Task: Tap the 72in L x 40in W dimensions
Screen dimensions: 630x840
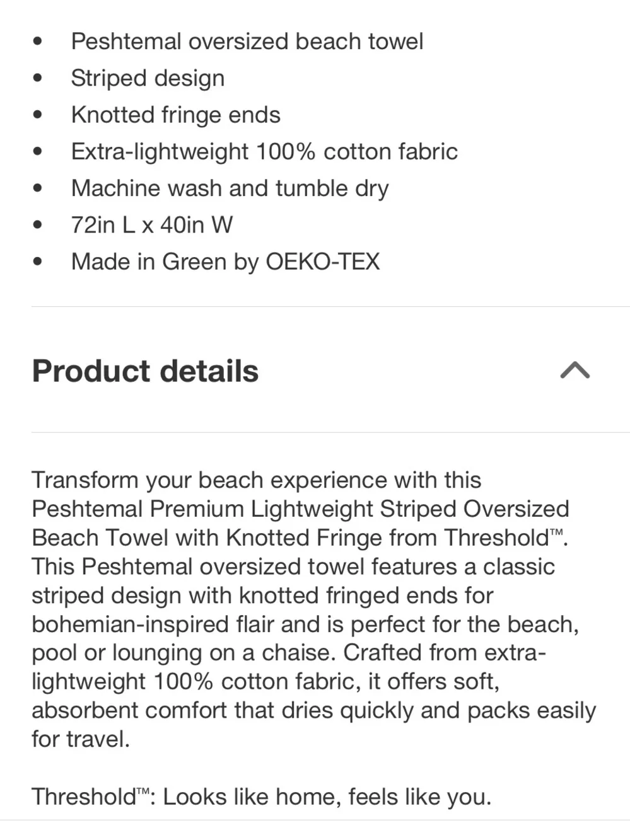Action: 152,225
